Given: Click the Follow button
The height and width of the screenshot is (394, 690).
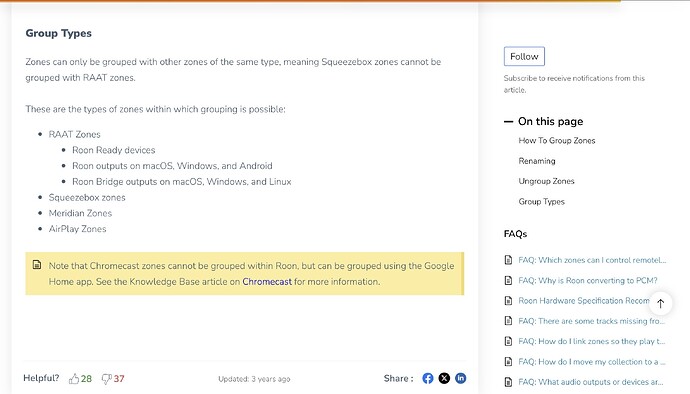Looking at the screenshot, I should [x=524, y=56].
